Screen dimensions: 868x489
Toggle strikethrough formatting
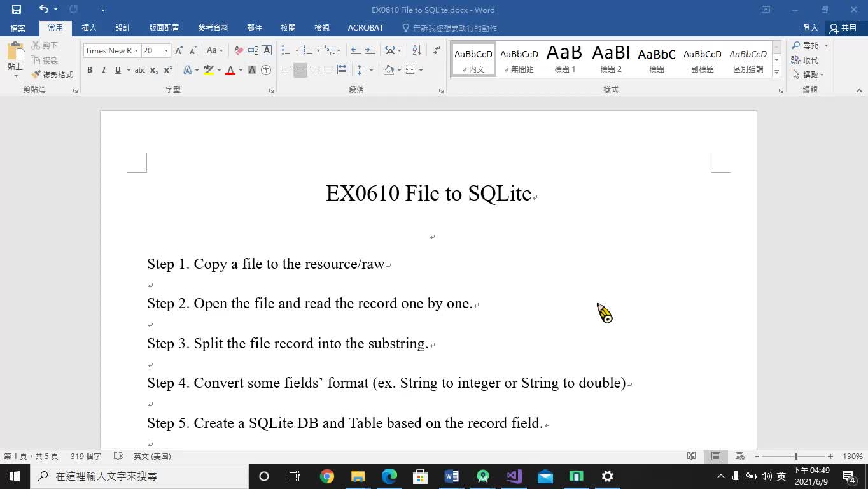click(140, 70)
